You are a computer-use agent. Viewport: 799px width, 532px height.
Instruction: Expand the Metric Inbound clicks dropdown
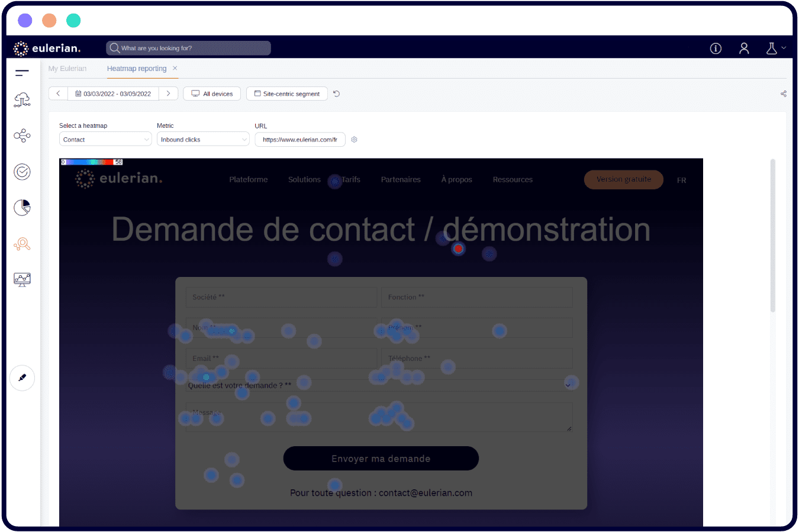click(203, 140)
